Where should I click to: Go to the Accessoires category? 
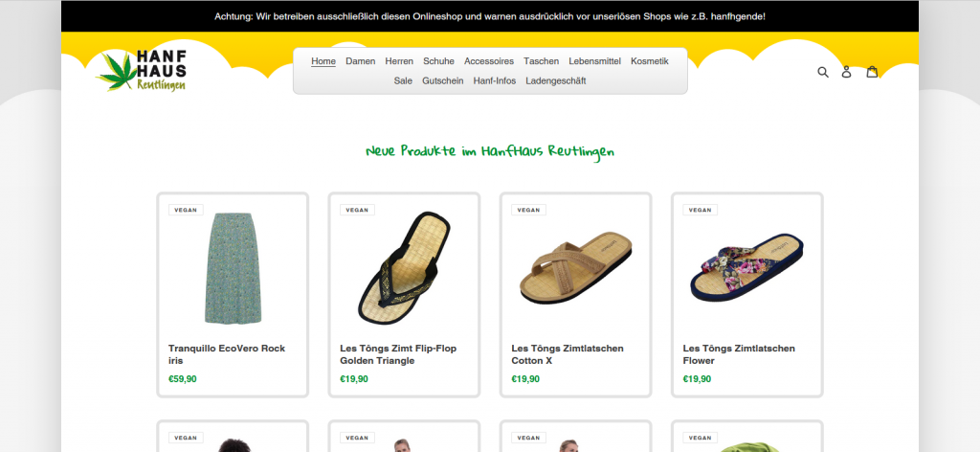489,61
